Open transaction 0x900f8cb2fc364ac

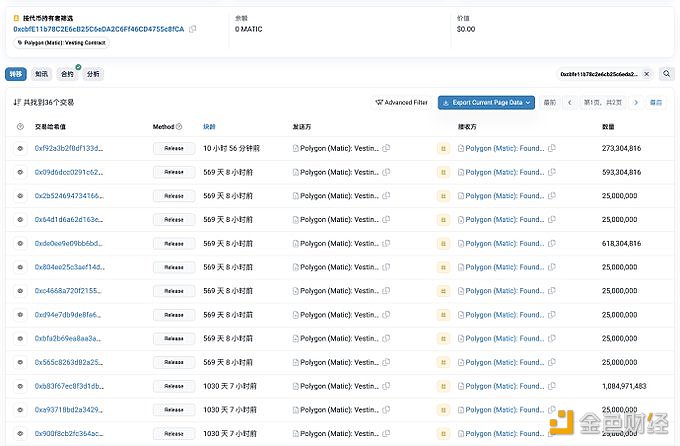click(x=69, y=433)
